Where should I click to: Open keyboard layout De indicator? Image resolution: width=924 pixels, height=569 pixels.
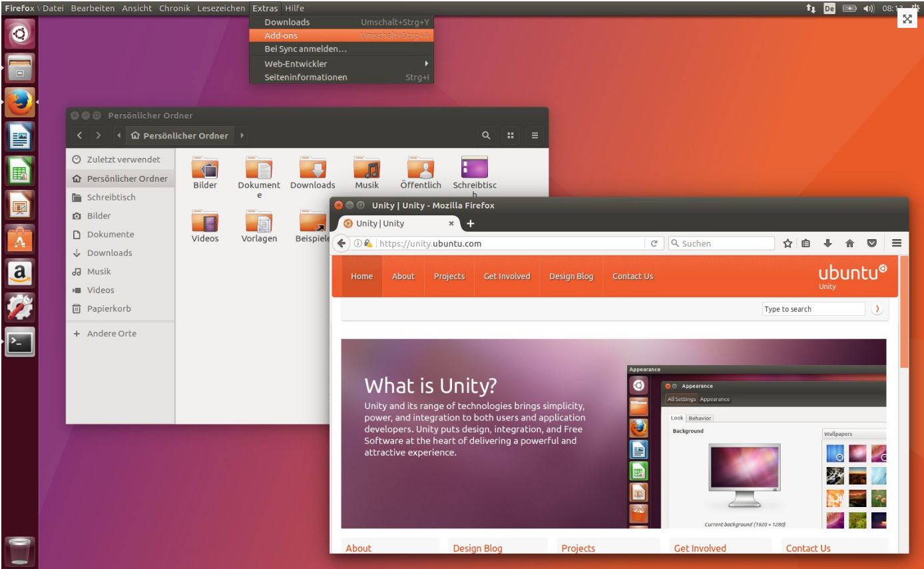pyautogui.click(x=829, y=9)
